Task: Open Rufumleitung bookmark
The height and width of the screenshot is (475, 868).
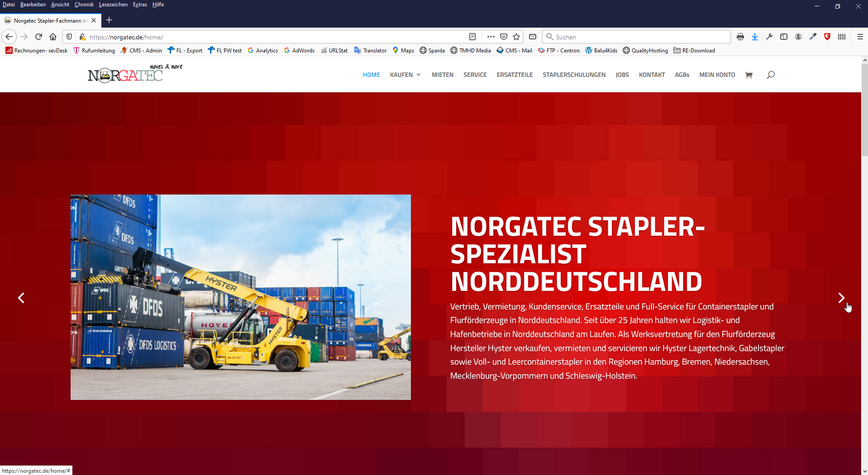Action: (94, 50)
